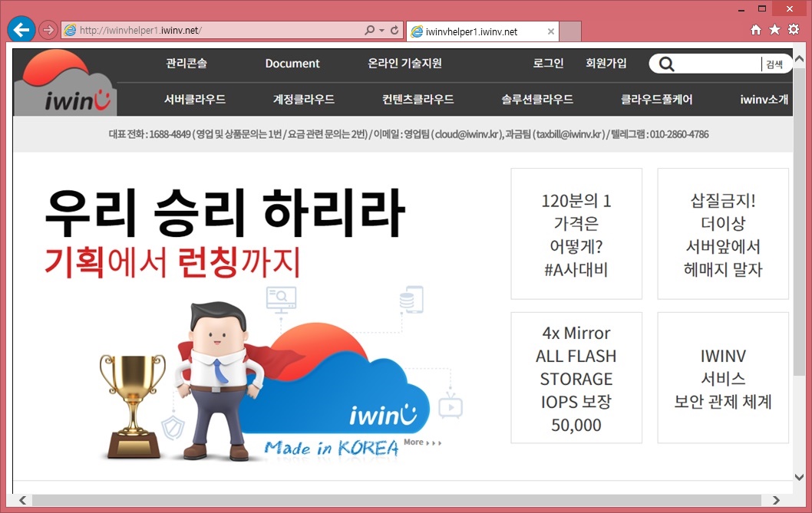Click the site search magnifier icon
812x513 pixels.
pyautogui.click(x=666, y=64)
